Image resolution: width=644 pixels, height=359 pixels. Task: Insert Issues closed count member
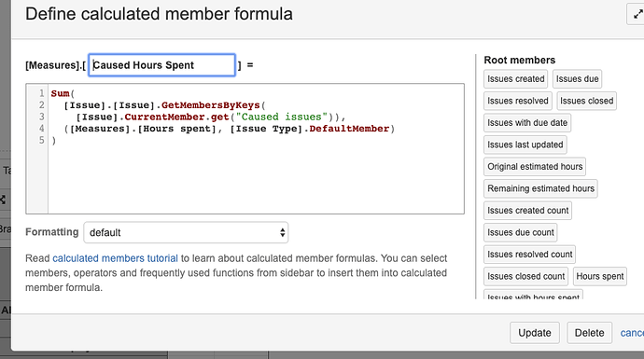coord(525,277)
